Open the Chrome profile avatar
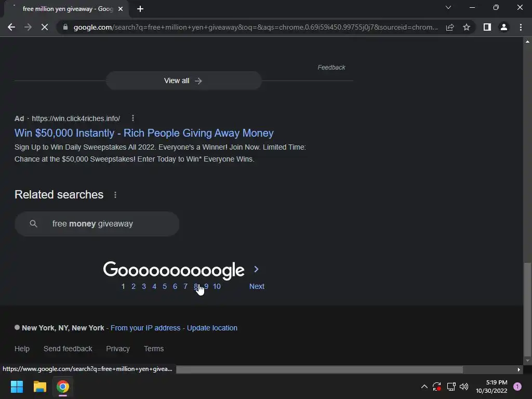Image resolution: width=532 pixels, height=399 pixels. coord(504,27)
